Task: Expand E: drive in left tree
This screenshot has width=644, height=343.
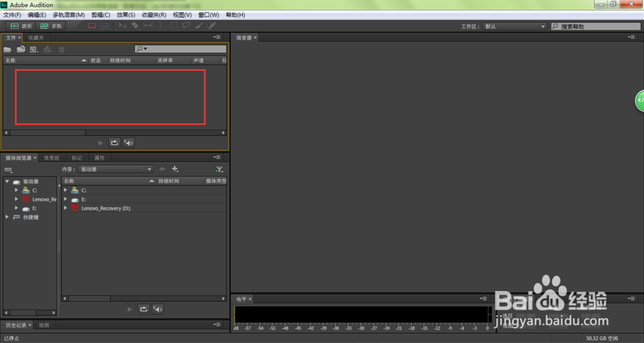Action: tap(17, 208)
